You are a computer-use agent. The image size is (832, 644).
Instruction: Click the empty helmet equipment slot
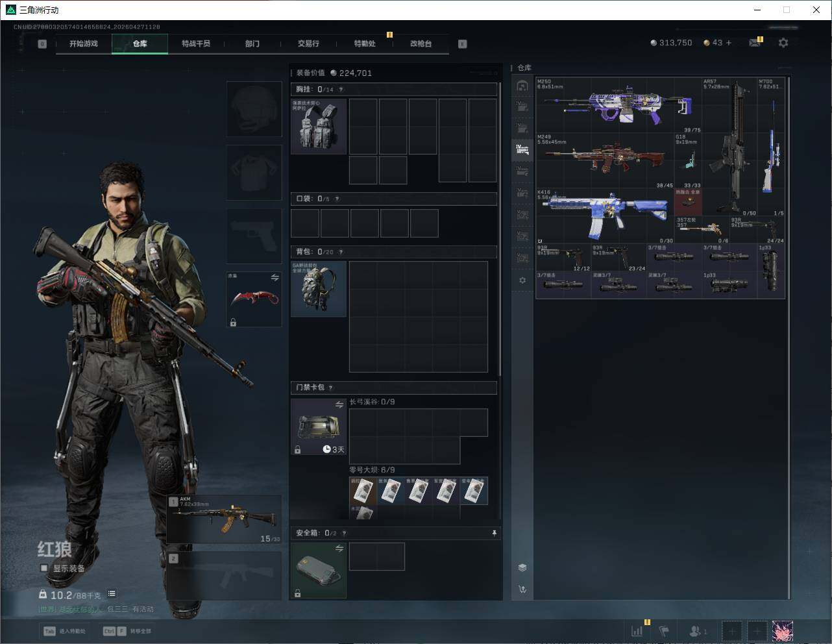pos(254,109)
